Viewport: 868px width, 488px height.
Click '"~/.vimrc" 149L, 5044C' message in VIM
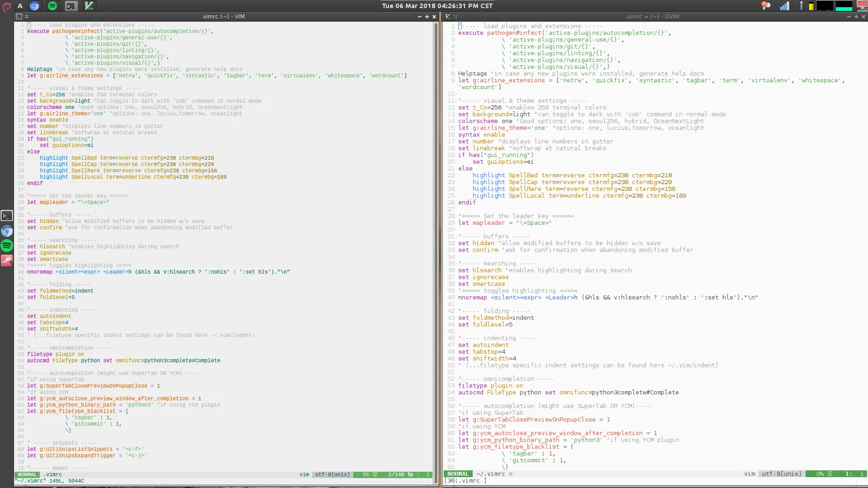pyautogui.click(x=49, y=481)
